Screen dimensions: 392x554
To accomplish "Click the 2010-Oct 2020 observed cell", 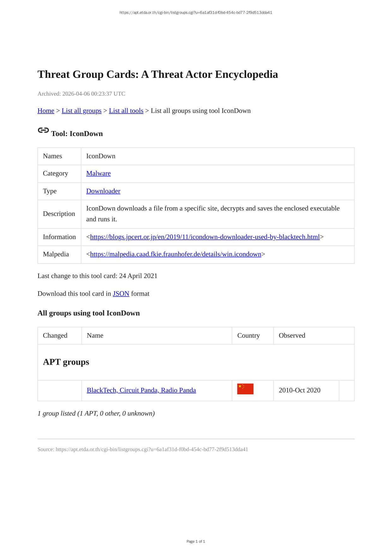I will pyautogui.click(x=300, y=390).
